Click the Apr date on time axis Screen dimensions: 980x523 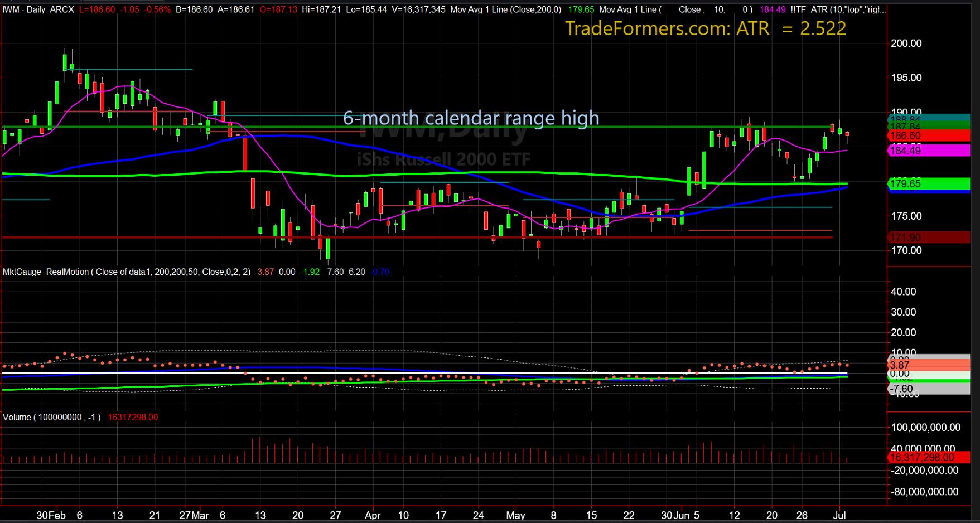(373, 516)
